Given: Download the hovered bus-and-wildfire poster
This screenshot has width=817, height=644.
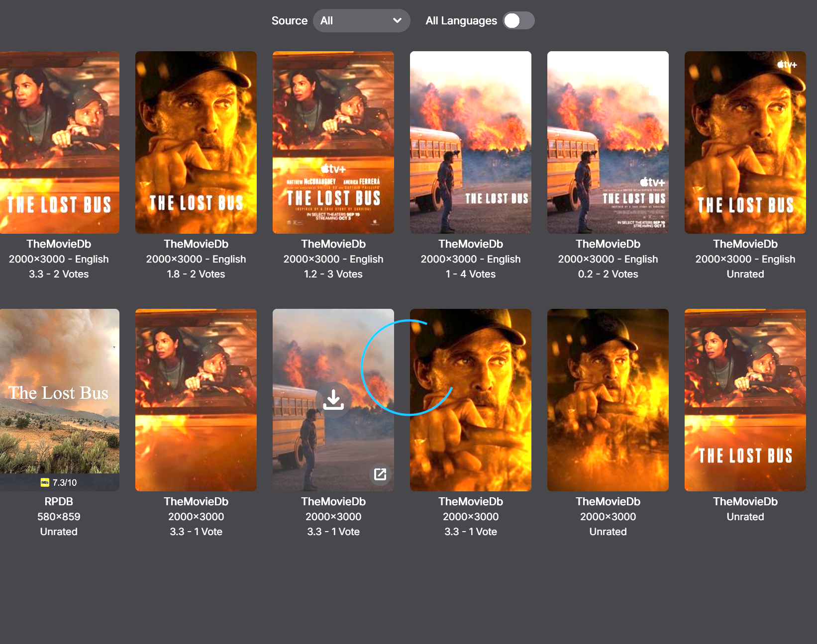Looking at the screenshot, I should [333, 400].
